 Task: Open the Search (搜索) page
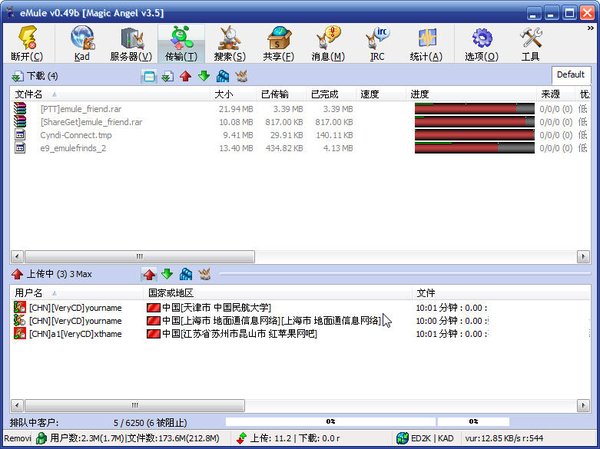click(230, 43)
